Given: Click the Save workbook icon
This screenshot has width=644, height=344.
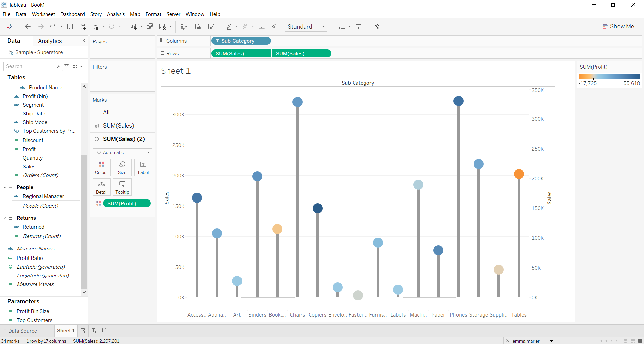Looking at the screenshot, I should [x=70, y=26].
